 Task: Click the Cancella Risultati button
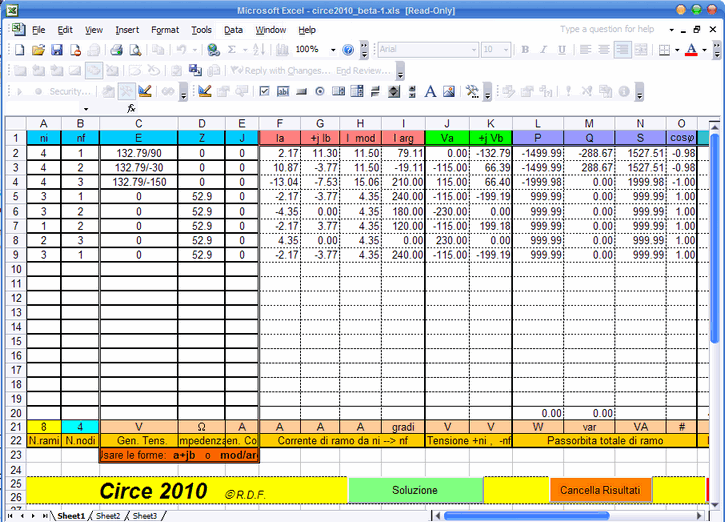click(x=600, y=490)
